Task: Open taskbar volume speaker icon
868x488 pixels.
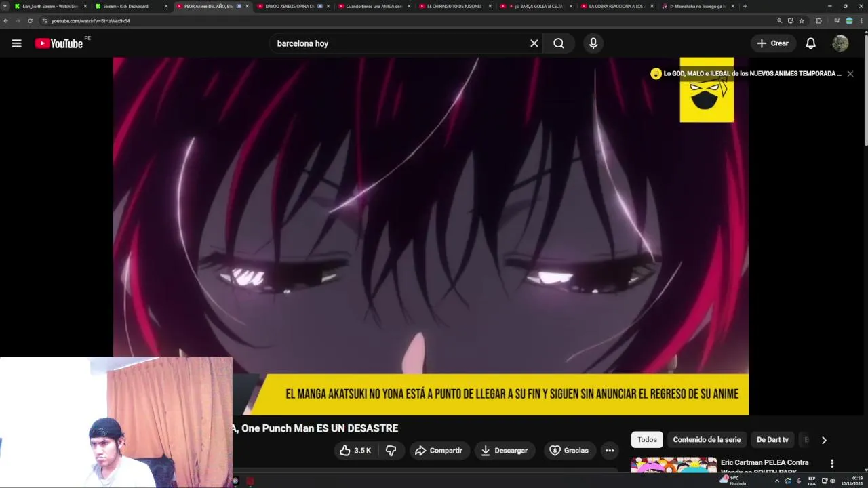Action: [833, 481]
